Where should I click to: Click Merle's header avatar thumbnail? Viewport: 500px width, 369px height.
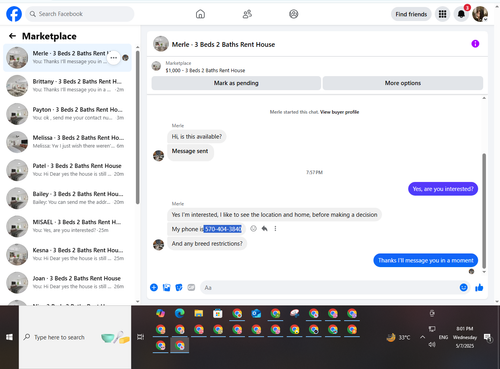point(161,44)
